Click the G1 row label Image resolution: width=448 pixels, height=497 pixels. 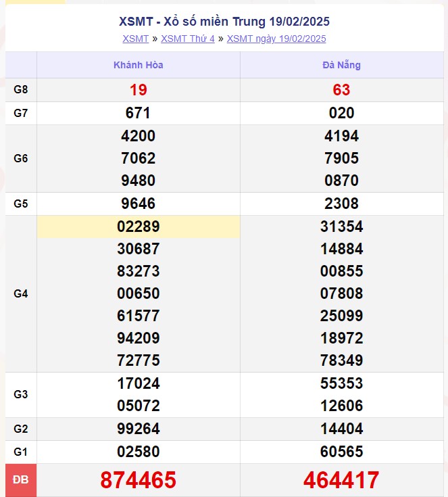(21, 452)
